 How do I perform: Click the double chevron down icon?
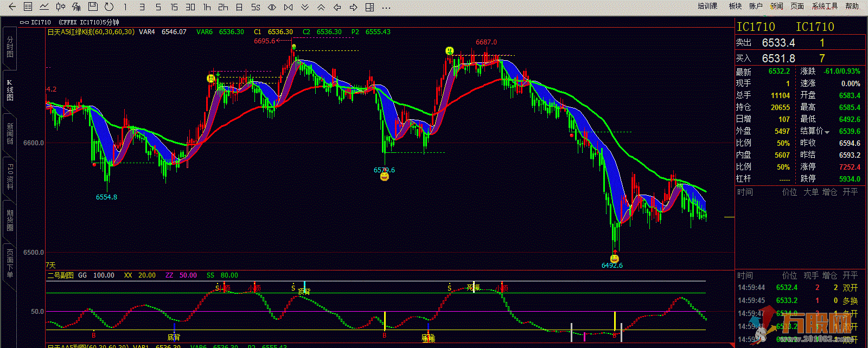[305, 7]
